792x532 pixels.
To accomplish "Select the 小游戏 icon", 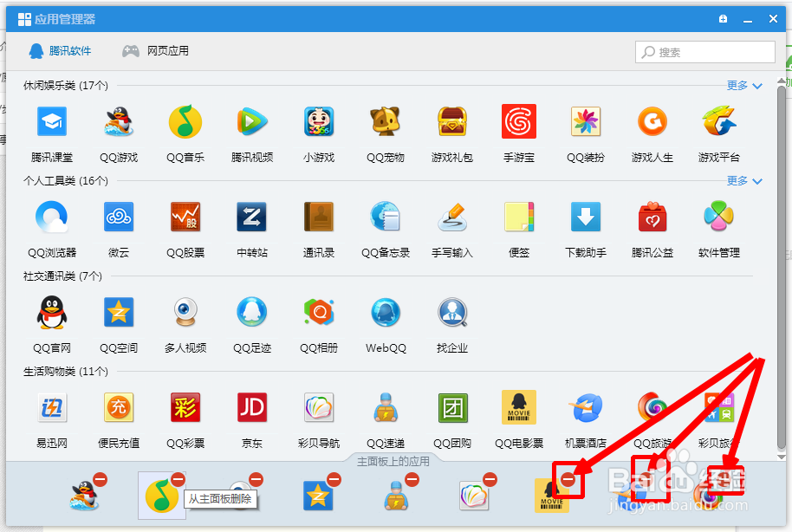I will pos(319,122).
